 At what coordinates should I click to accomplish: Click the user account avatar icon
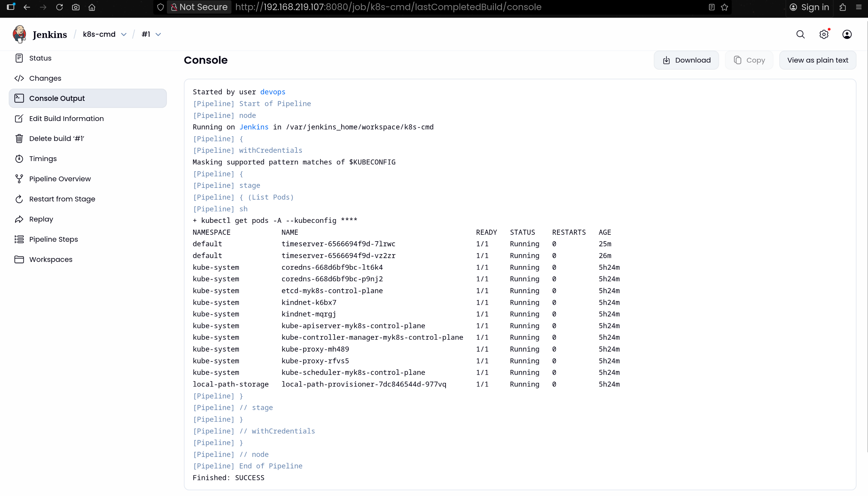tap(847, 34)
